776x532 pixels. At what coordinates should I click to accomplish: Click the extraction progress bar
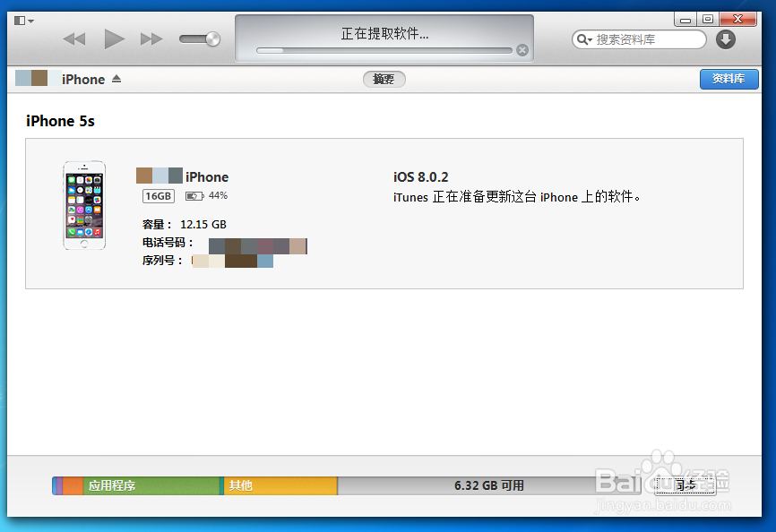pyautogui.click(x=384, y=50)
